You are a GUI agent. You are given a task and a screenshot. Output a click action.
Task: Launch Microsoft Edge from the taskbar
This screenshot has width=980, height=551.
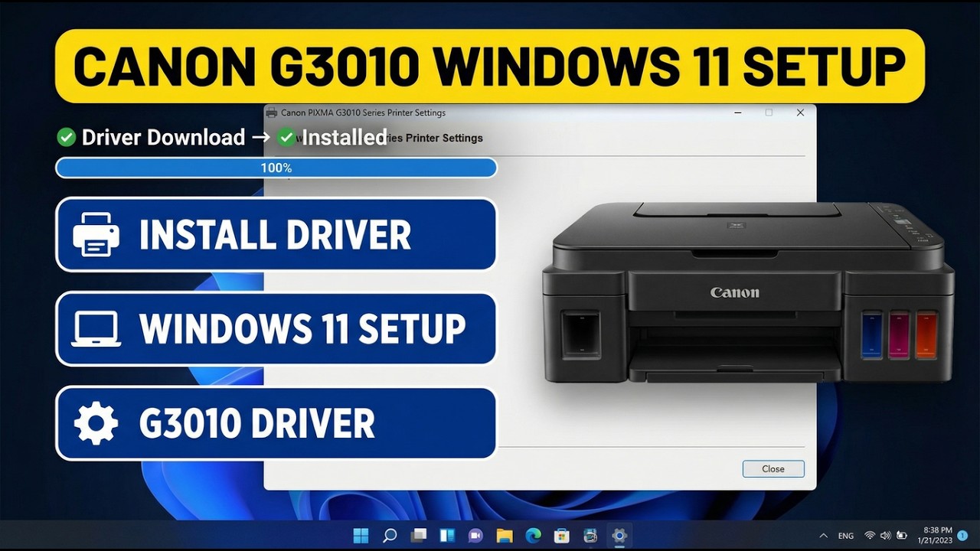[x=533, y=536]
